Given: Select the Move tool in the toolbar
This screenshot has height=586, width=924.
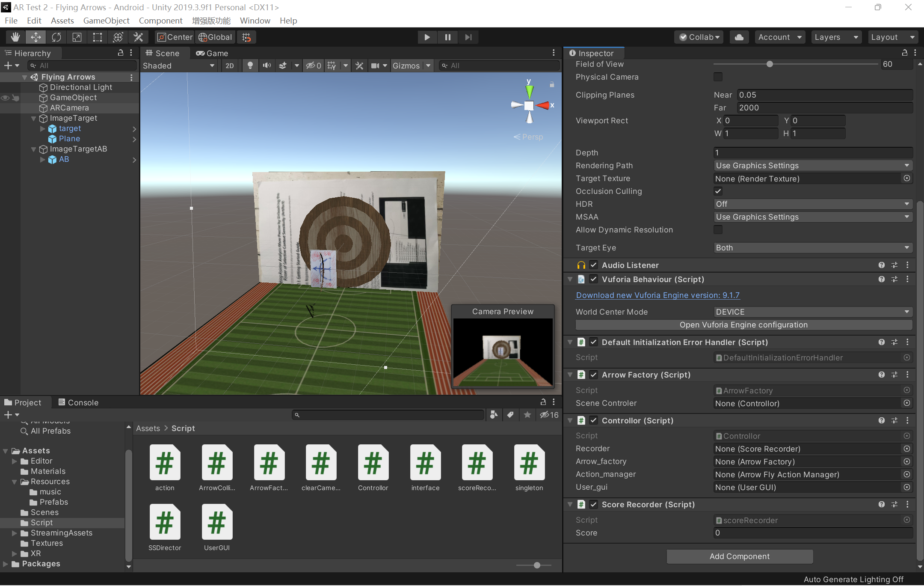Looking at the screenshot, I should 36,37.
